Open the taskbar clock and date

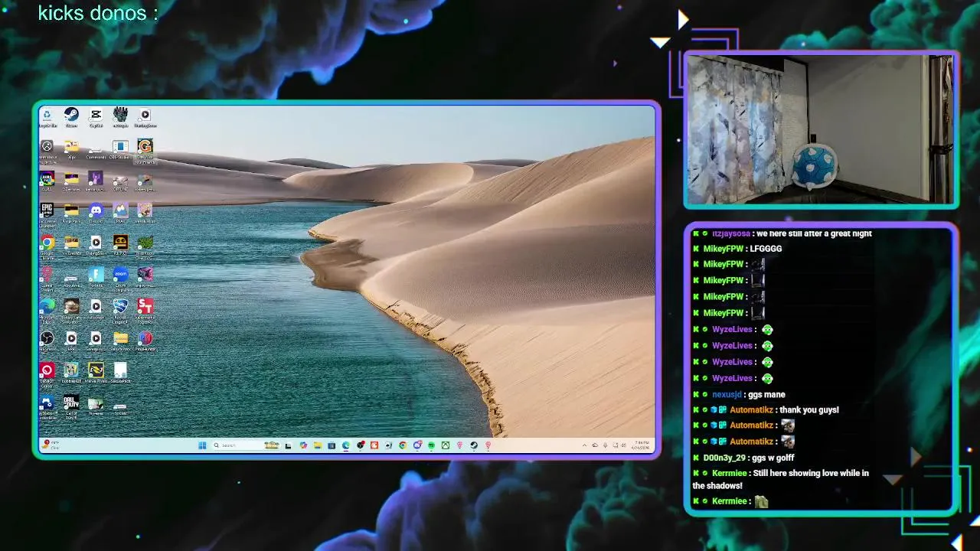642,445
